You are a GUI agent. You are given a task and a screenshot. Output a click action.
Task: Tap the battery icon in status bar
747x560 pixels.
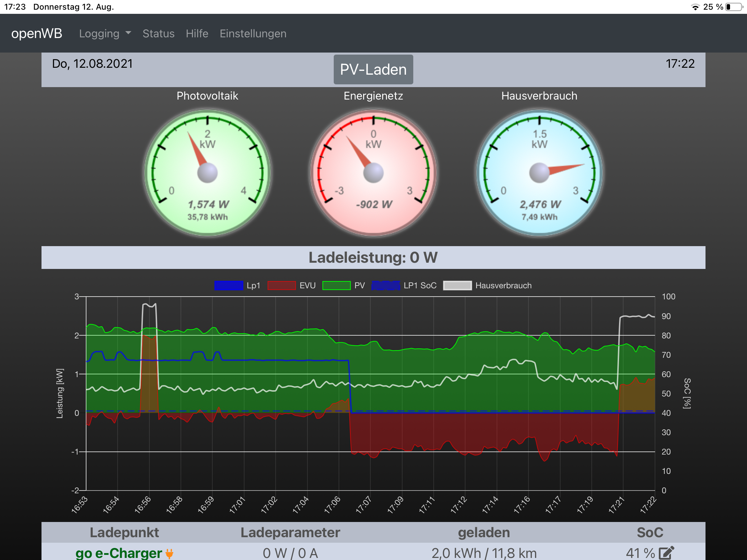734,7
